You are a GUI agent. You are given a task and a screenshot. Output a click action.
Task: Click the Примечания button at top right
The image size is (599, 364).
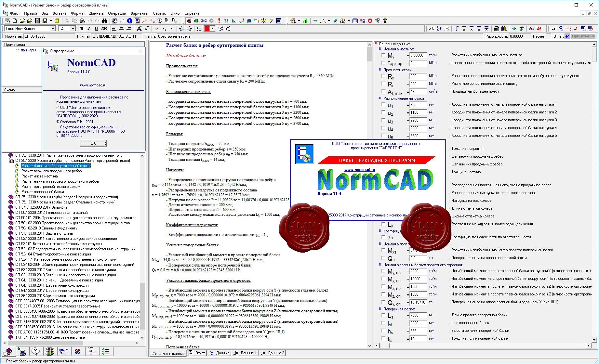pos(583,36)
